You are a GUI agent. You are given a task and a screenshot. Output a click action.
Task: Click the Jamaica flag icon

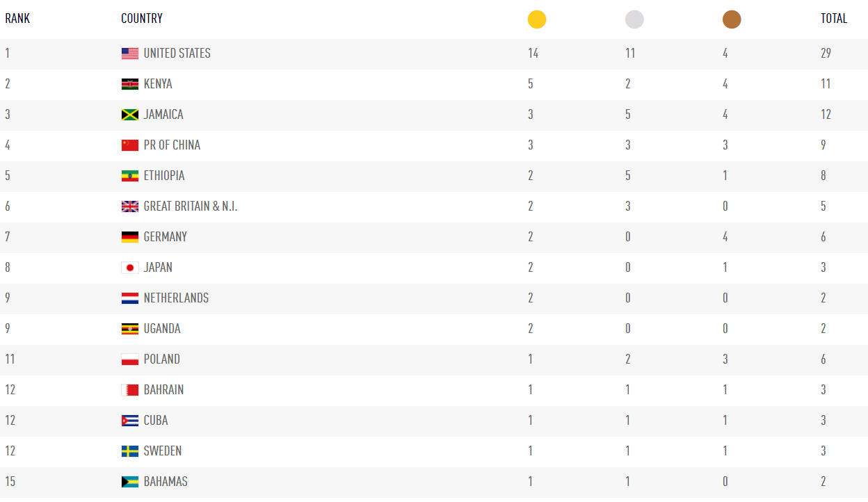[130, 115]
